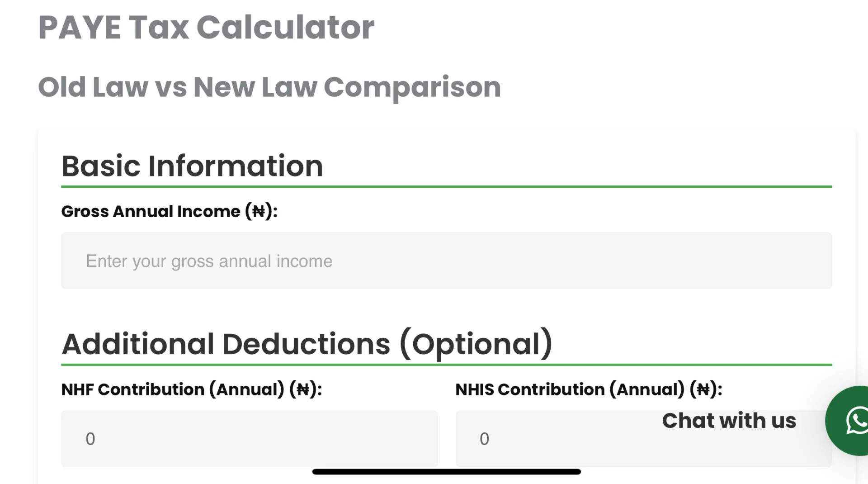Click Naira symbol in NHIS Contribution label
Screen dimensions: 868x484
pyautogui.click(x=703, y=389)
